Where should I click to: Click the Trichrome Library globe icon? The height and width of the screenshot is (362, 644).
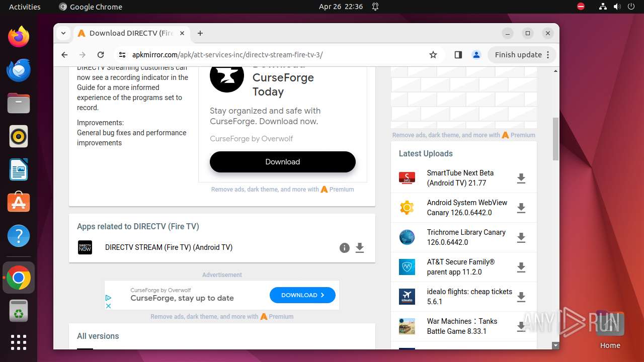click(x=407, y=237)
